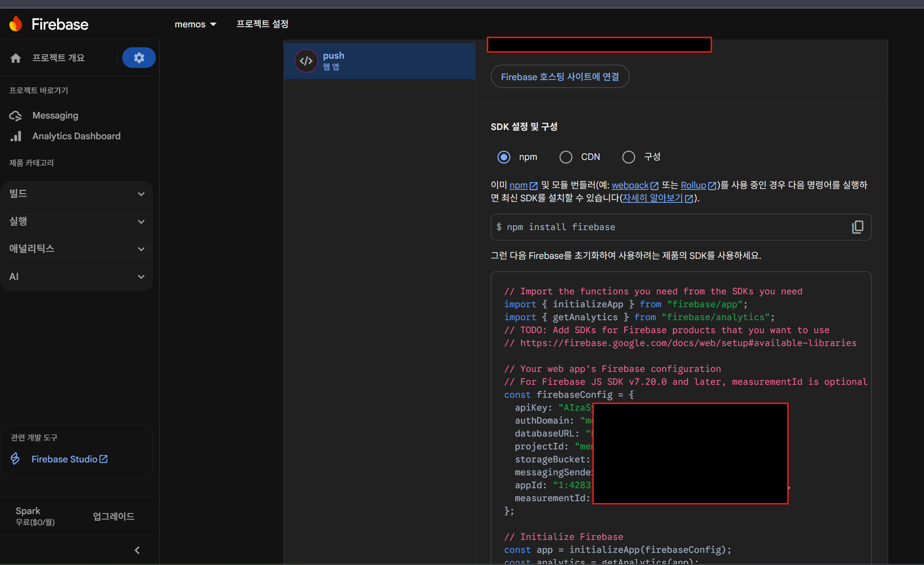Click the push web app code icon
924x565 pixels.
coord(306,61)
